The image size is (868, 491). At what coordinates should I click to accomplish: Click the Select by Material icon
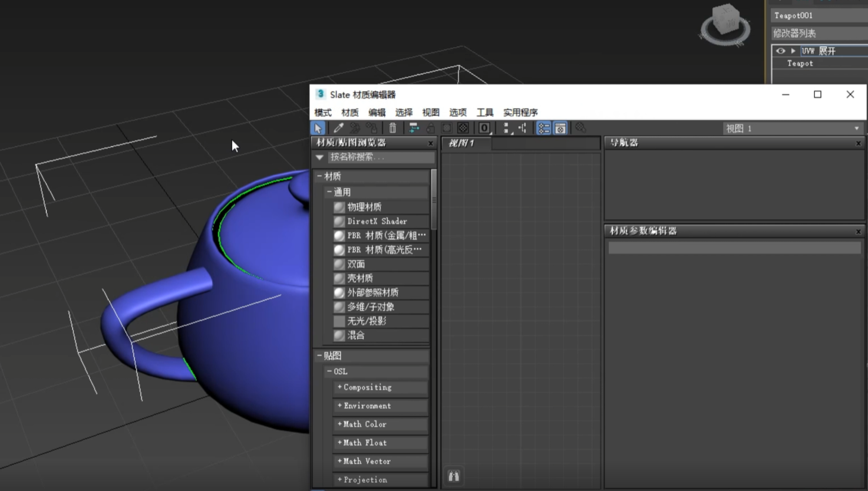pos(581,128)
